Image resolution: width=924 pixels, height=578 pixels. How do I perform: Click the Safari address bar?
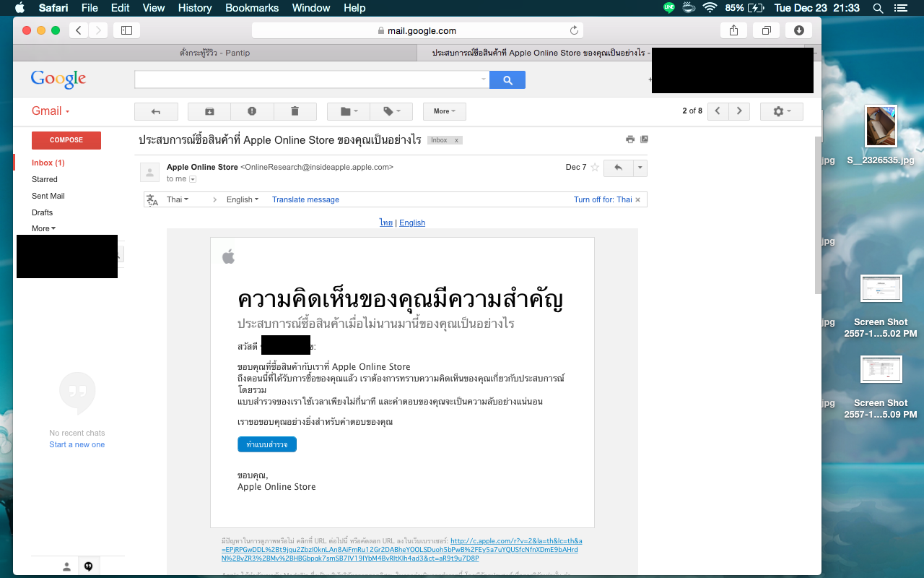click(x=417, y=30)
